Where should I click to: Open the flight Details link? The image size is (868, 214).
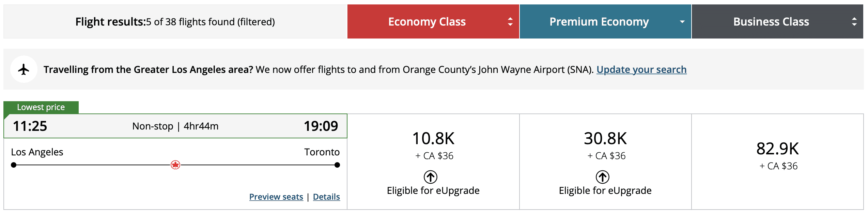coord(326,197)
